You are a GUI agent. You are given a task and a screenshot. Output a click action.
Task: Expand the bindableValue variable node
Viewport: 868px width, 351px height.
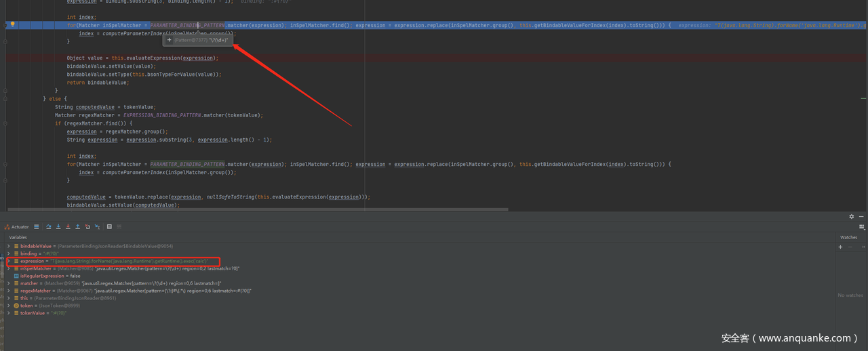click(x=9, y=246)
